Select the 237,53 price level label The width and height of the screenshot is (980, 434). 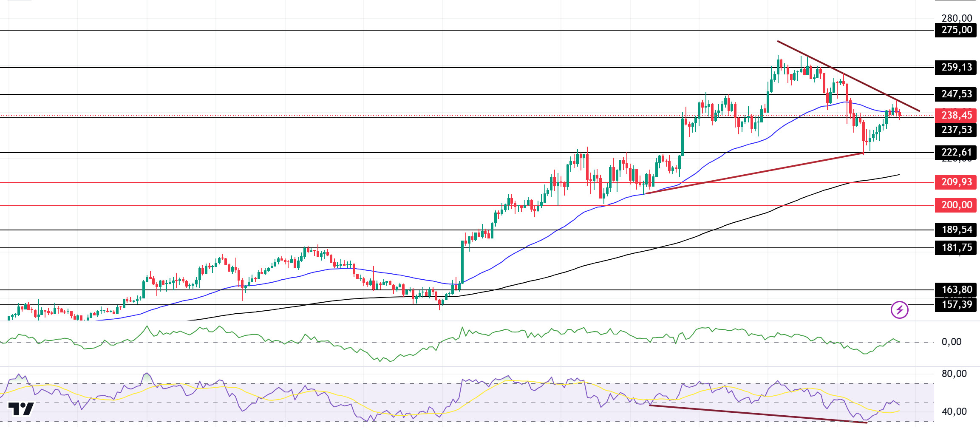[x=956, y=130]
